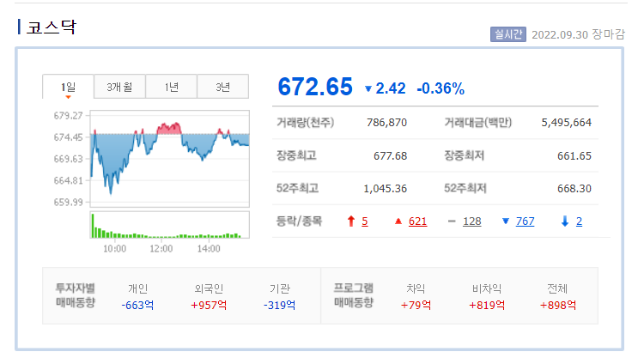Click the 코스닥 section heading
This screenshot has width=638, height=364.
tap(52, 27)
